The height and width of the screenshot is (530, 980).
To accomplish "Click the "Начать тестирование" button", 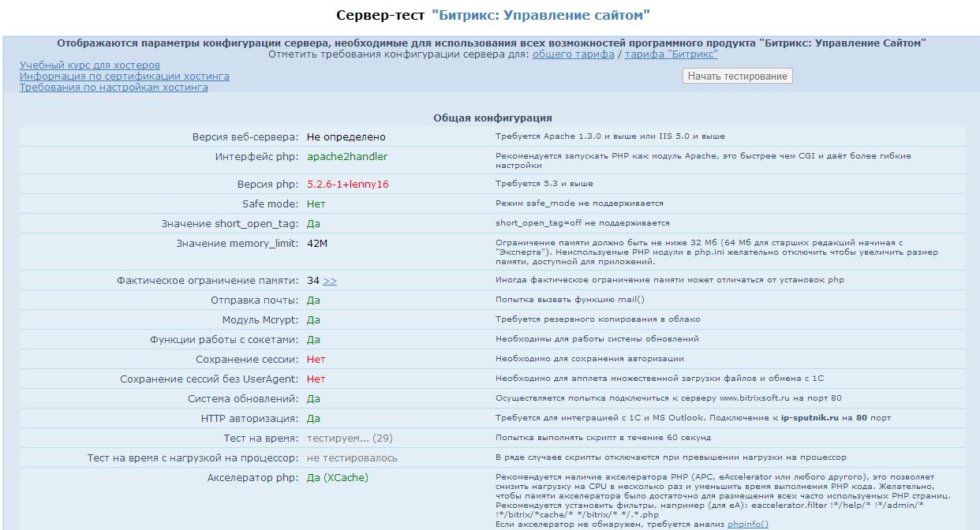I will (x=737, y=76).
